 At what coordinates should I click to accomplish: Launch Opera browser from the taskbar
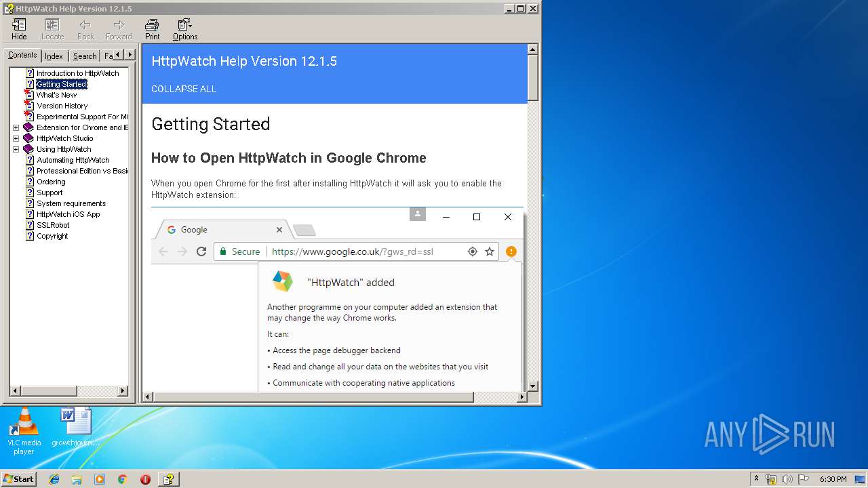tap(145, 479)
